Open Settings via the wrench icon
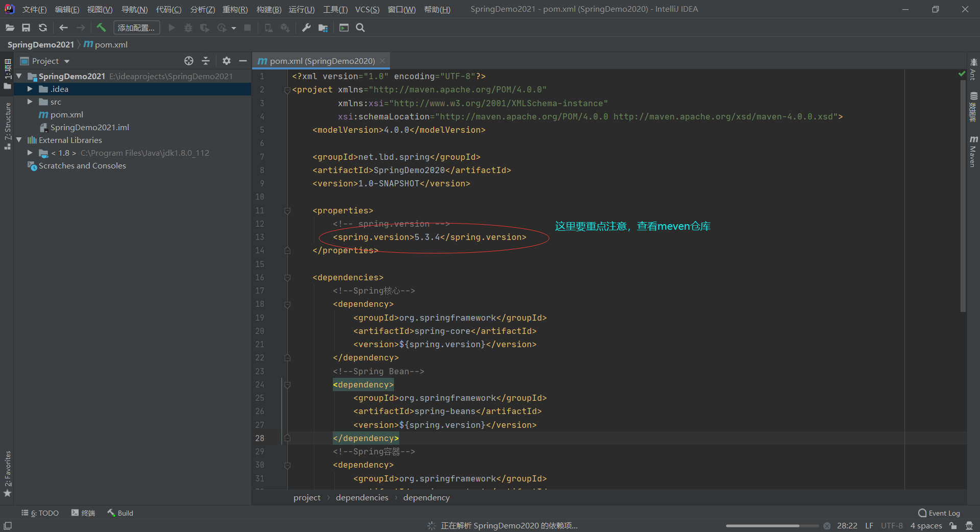 [306, 28]
